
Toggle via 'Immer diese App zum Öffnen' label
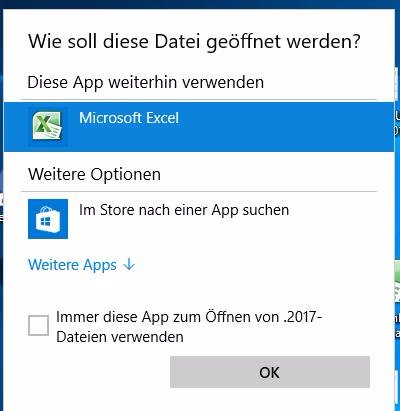tap(130, 317)
